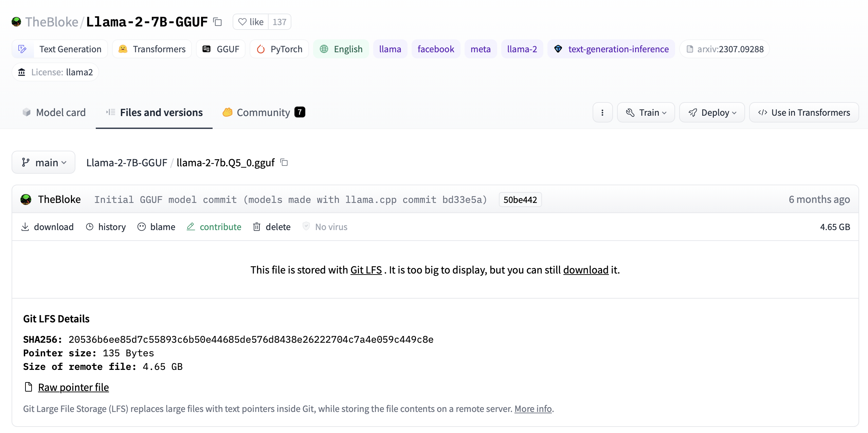This screenshot has width=868, height=433.
Task: Open the blame view
Action: click(156, 227)
